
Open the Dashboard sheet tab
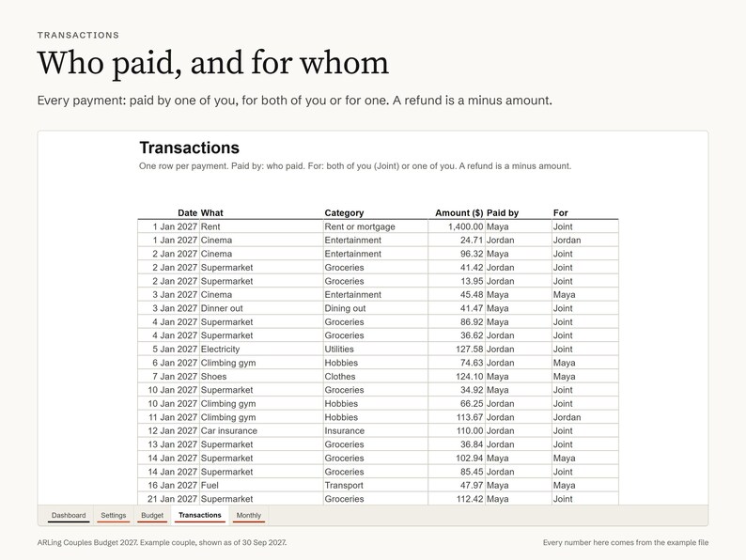(69, 515)
